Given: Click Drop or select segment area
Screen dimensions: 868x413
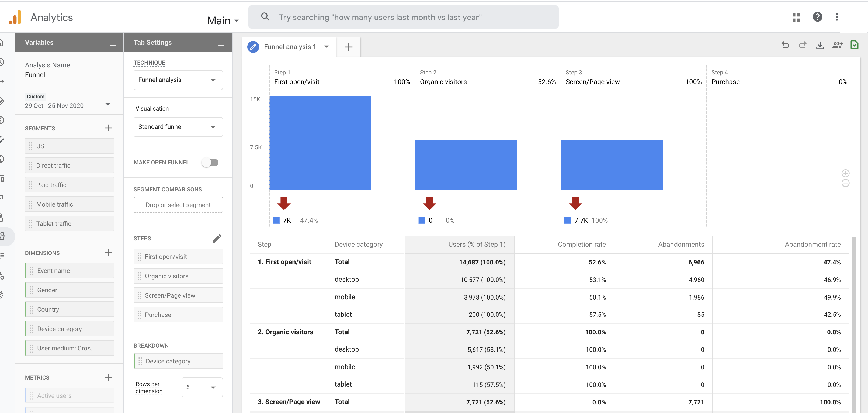Looking at the screenshot, I should (178, 205).
